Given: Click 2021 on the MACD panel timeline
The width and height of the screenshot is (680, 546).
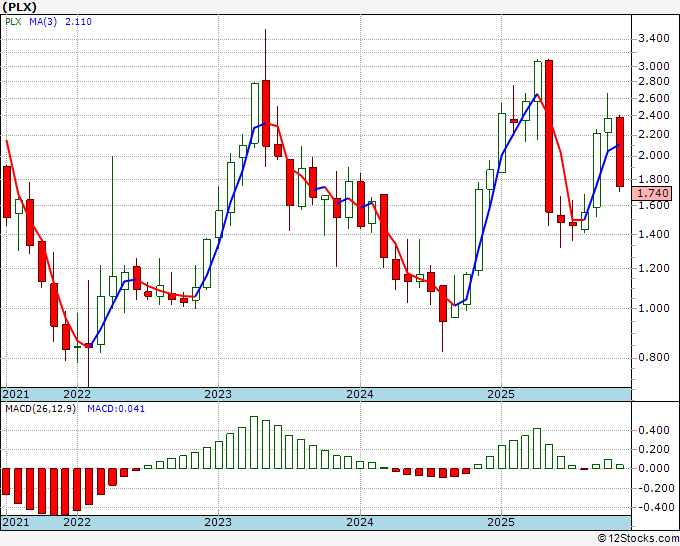Looking at the screenshot, I should click(x=16, y=522).
